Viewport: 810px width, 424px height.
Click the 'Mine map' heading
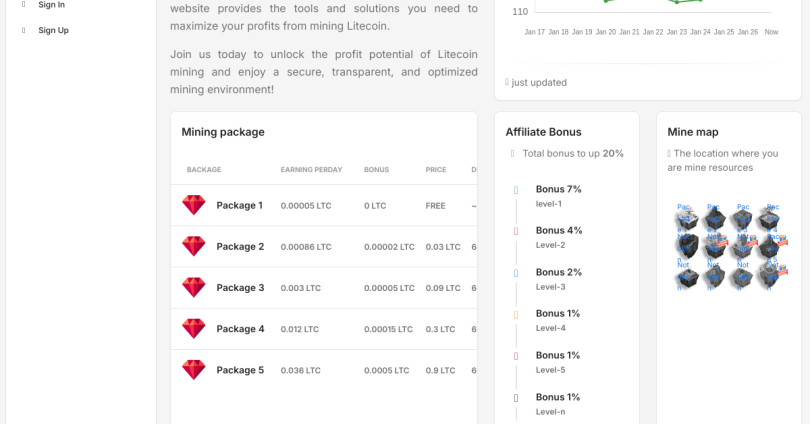coord(693,132)
